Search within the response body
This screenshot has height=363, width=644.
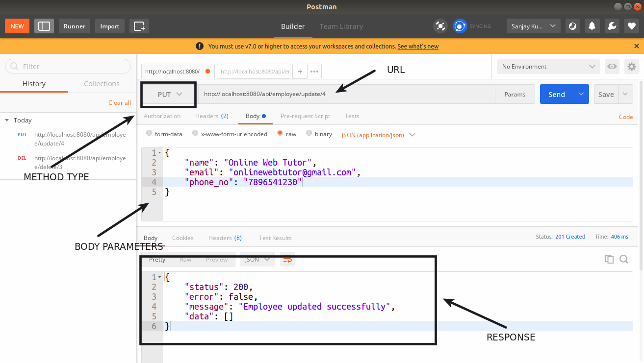click(x=623, y=259)
